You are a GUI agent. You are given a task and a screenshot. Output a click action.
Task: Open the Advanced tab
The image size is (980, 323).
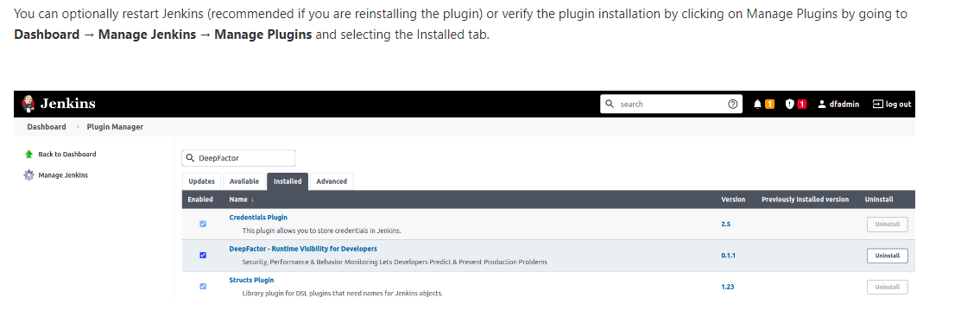tap(332, 181)
